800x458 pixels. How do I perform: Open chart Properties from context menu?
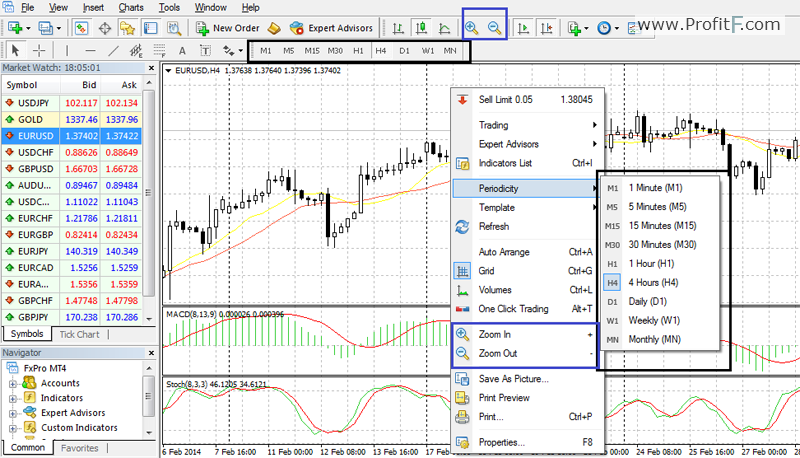(528, 442)
